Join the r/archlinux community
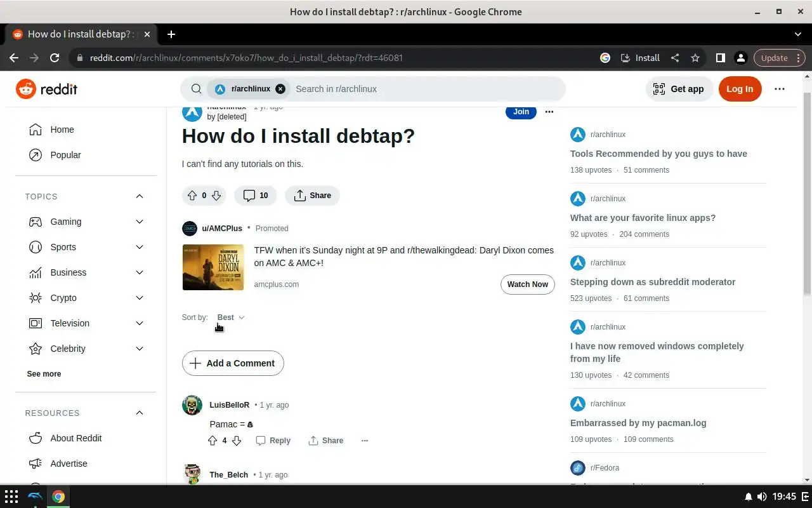 (521, 112)
